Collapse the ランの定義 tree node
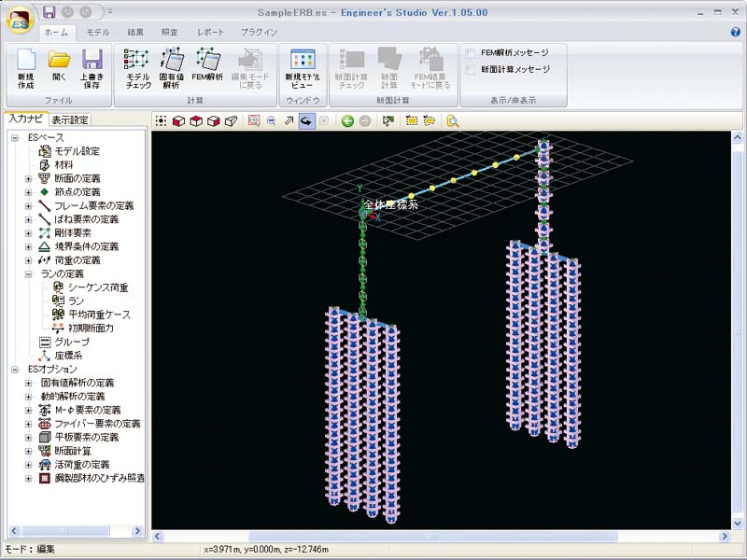Image resolution: width=747 pixels, height=560 pixels. coord(28,274)
